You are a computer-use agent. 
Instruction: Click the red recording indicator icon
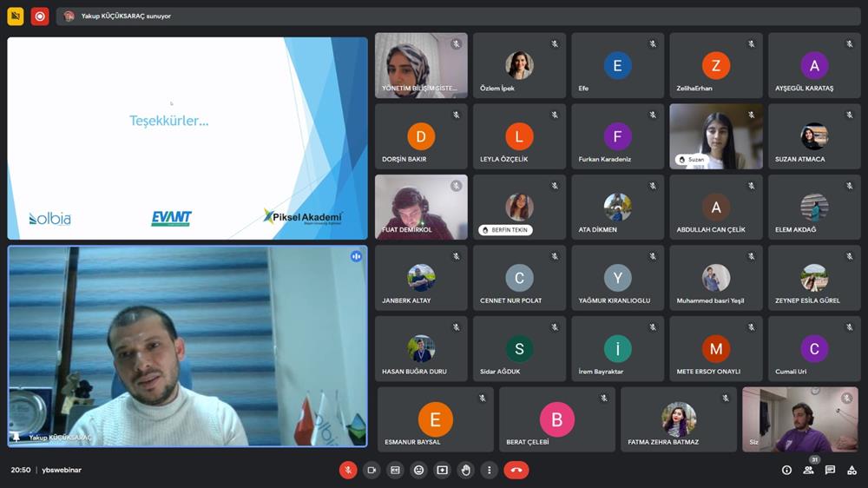pos(40,16)
